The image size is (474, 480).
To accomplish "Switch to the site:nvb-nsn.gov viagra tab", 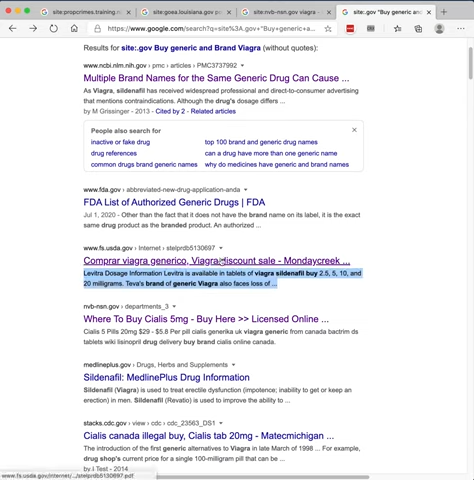I will point(287,12).
